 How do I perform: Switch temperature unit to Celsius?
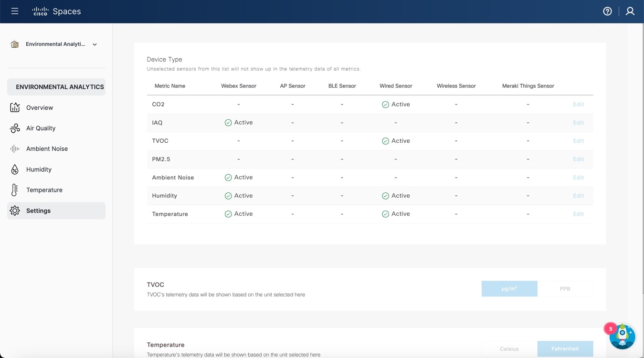coord(509,349)
